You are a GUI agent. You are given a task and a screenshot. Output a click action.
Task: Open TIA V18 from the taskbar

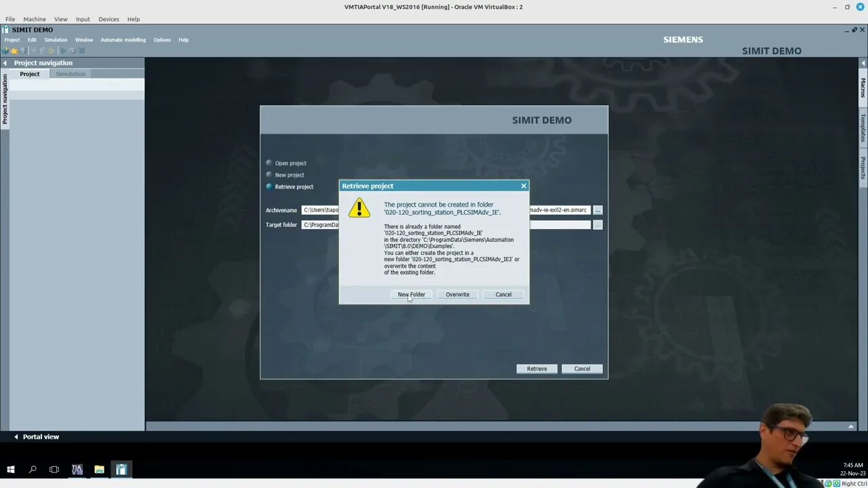pos(77,469)
